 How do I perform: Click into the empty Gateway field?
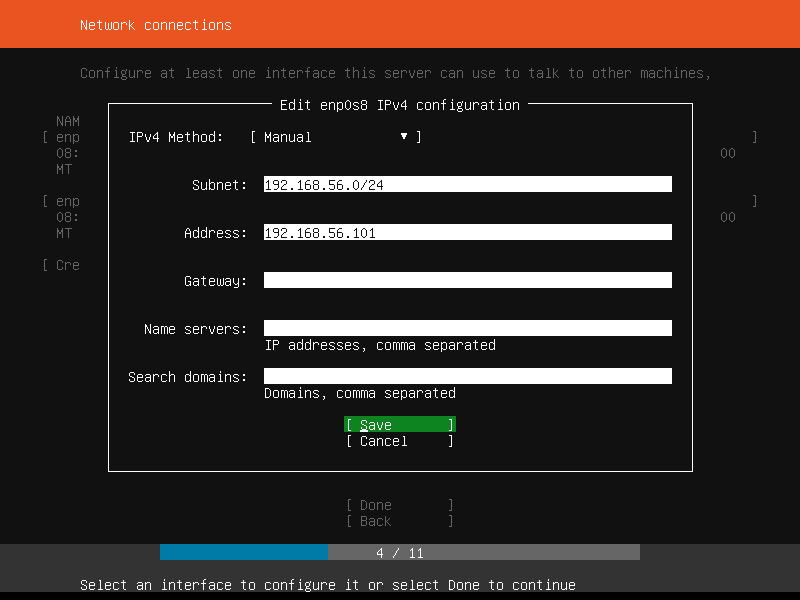(467, 281)
